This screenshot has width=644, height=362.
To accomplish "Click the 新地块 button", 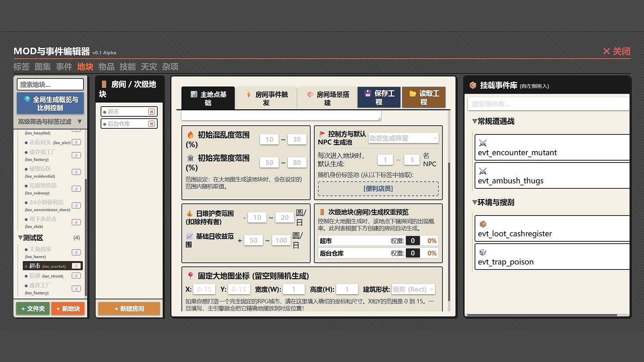I will pos(68,309).
